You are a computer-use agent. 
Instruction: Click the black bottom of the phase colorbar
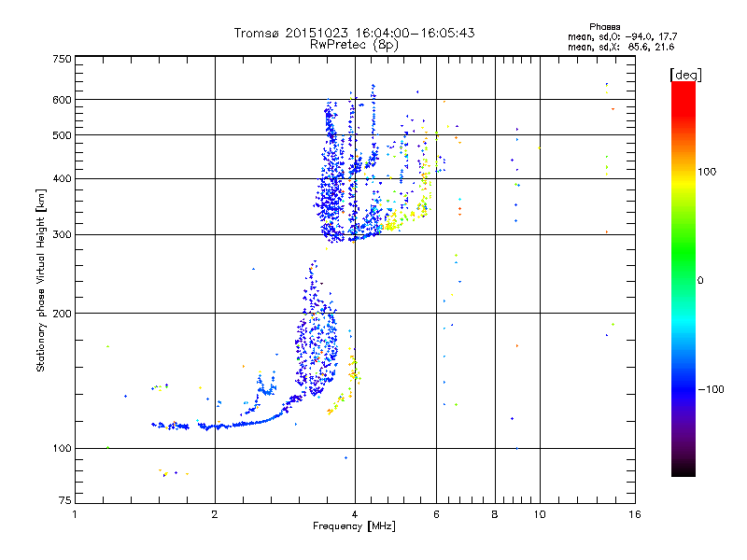[684, 470]
